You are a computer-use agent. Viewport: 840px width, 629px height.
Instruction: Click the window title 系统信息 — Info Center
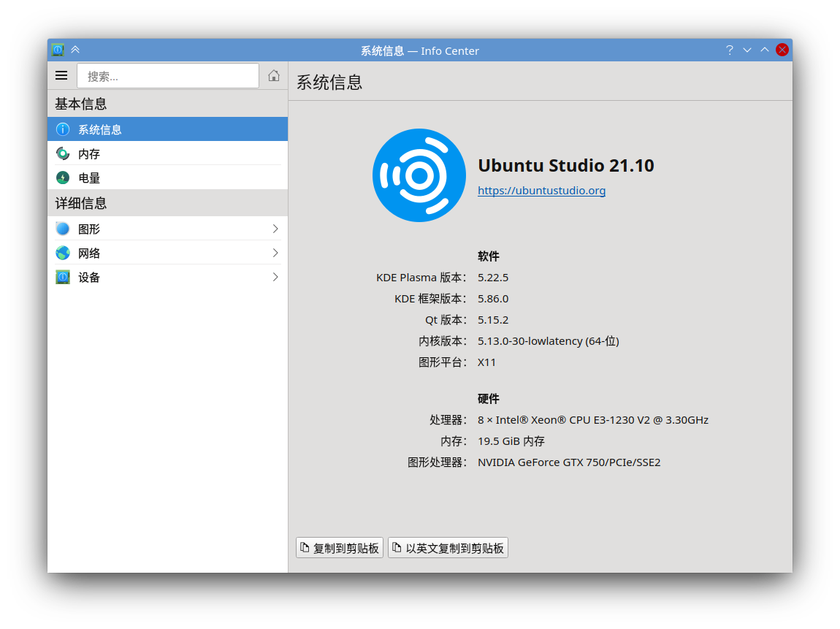click(419, 51)
